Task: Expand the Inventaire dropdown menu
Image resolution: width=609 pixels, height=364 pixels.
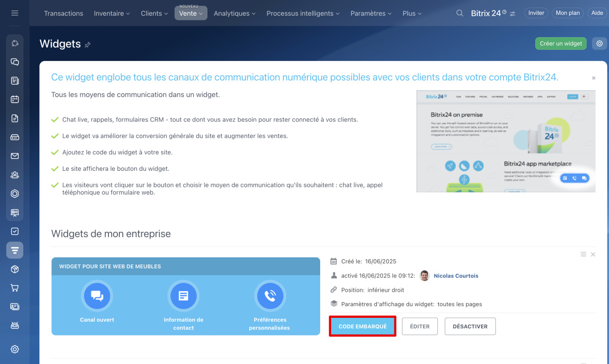Action: click(112, 13)
